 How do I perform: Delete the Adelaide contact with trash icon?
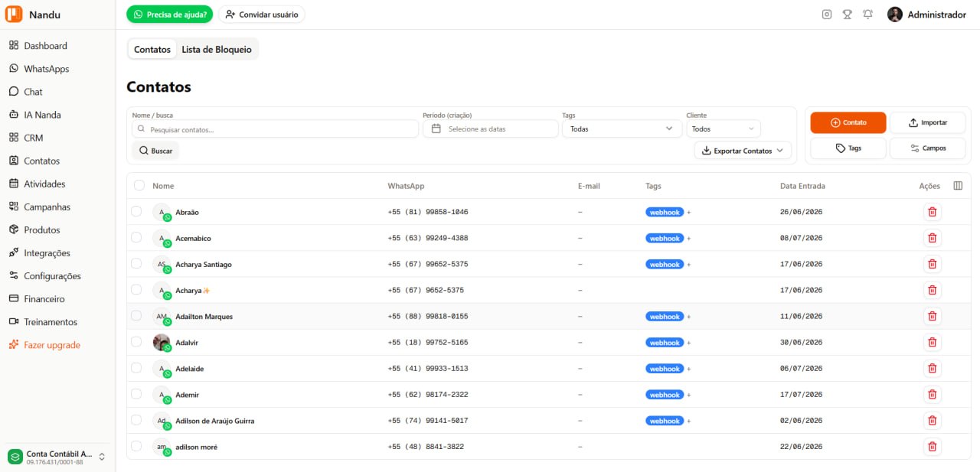click(x=932, y=368)
